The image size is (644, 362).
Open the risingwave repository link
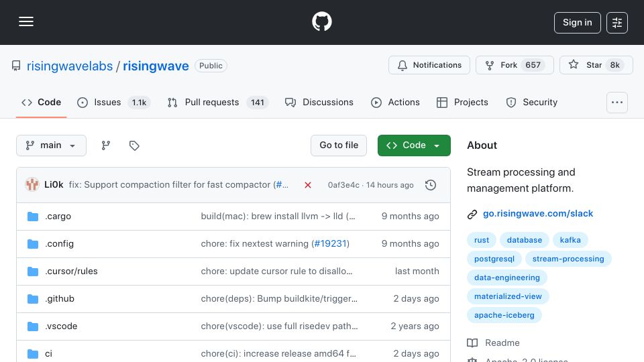(x=156, y=66)
